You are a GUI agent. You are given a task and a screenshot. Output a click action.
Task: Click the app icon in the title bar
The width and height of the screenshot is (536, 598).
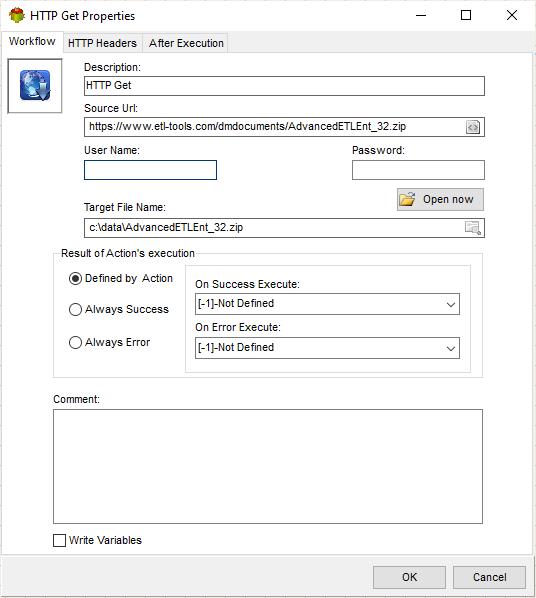16,16
